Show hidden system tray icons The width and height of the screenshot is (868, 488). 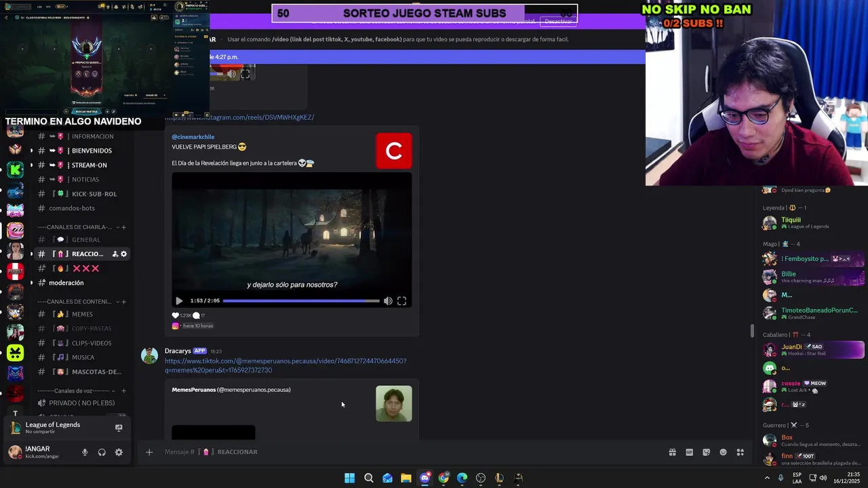tap(767, 478)
